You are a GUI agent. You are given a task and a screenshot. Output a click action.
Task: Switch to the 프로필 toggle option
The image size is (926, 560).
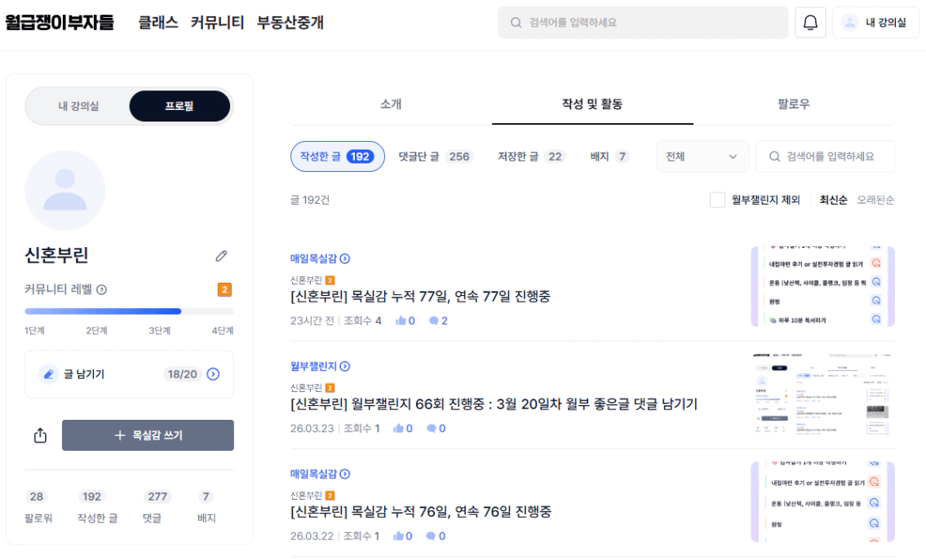point(179,106)
